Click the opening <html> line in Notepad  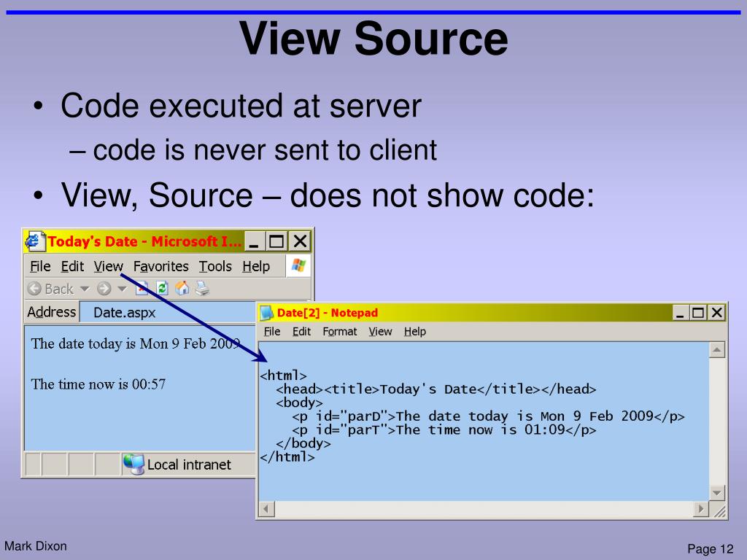[283, 376]
